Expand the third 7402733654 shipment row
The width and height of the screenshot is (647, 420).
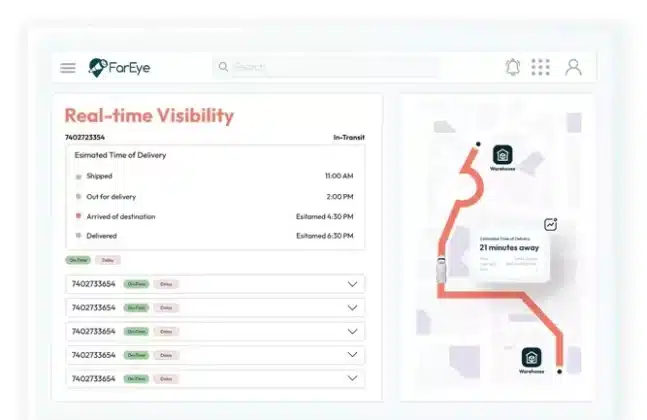(x=352, y=331)
